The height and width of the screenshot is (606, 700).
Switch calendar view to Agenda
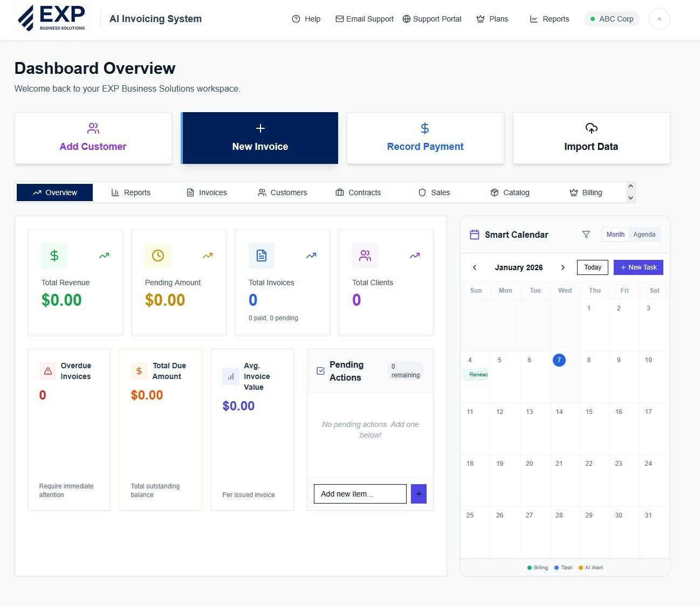coord(644,234)
